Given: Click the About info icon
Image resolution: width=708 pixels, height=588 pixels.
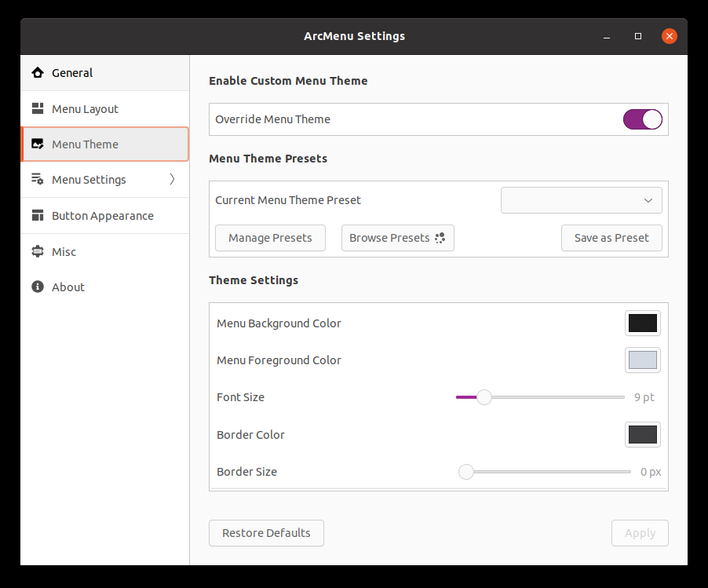Looking at the screenshot, I should click(38, 287).
